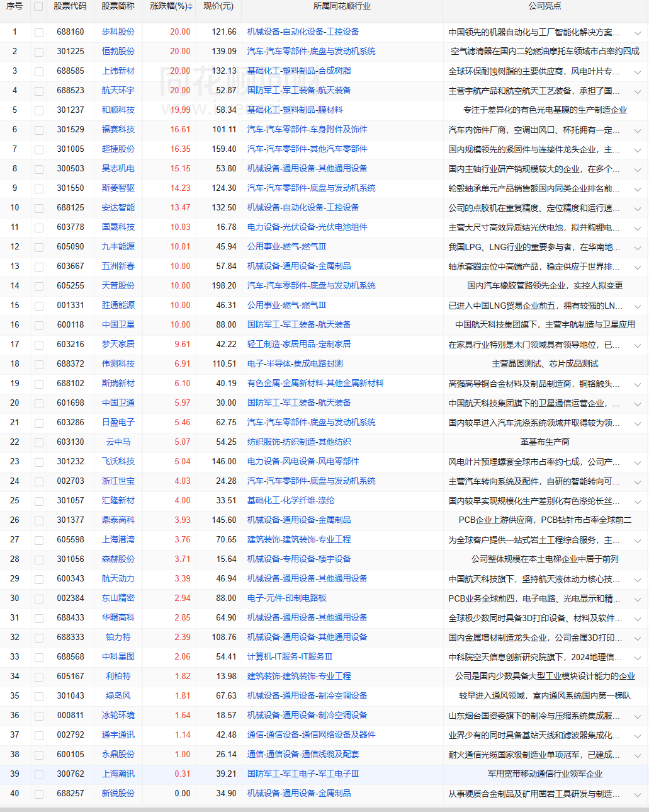Open the 上纬新材 stock link

[x=118, y=71]
